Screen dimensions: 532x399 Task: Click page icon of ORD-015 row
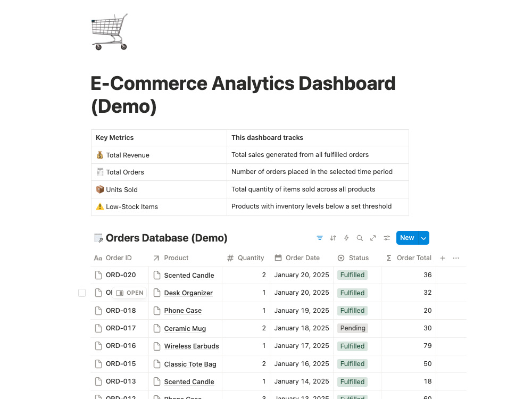[x=98, y=364]
